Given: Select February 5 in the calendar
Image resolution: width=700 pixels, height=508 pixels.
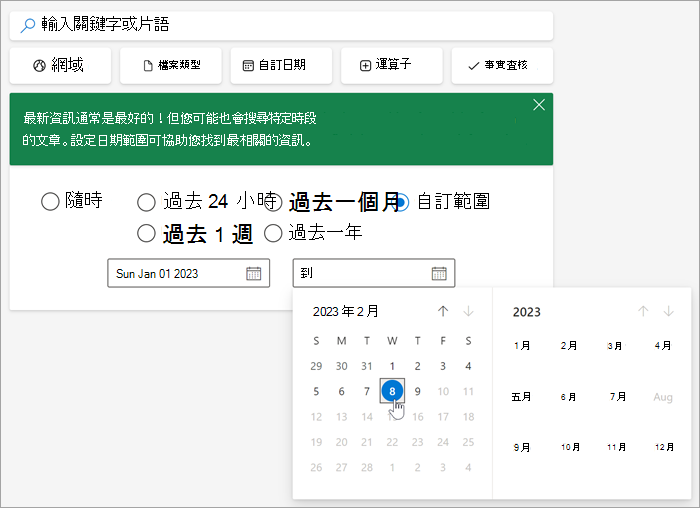Looking at the screenshot, I should (x=316, y=391).
